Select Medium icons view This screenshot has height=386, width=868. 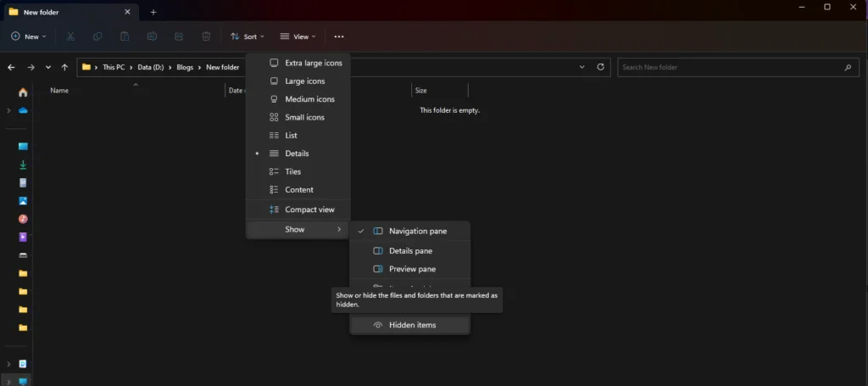(x=298, y=99)
